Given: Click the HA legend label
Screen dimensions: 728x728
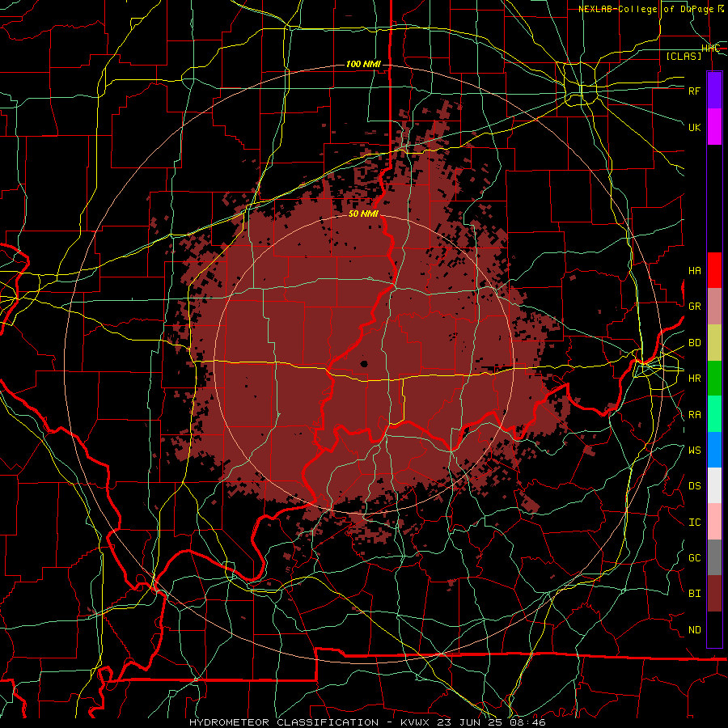Looking at the screenshot, I should (694, 271).
